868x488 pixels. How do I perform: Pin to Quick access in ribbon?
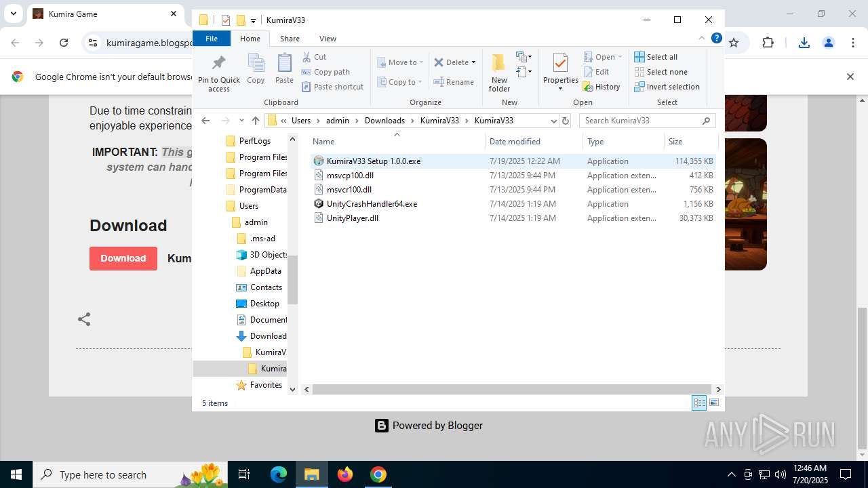coord(218,73)
